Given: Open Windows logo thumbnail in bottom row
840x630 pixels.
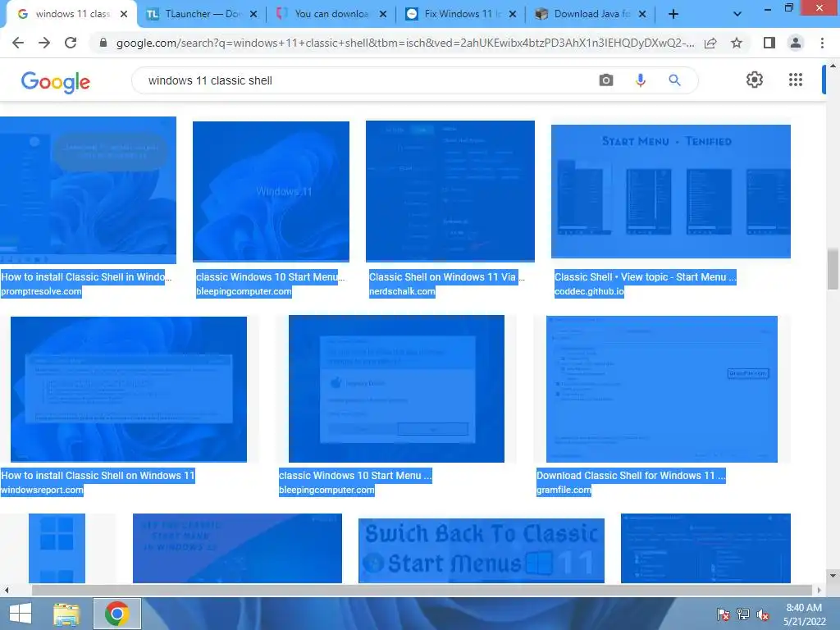Looking at the screenshot, I should (x=57, y=548).
